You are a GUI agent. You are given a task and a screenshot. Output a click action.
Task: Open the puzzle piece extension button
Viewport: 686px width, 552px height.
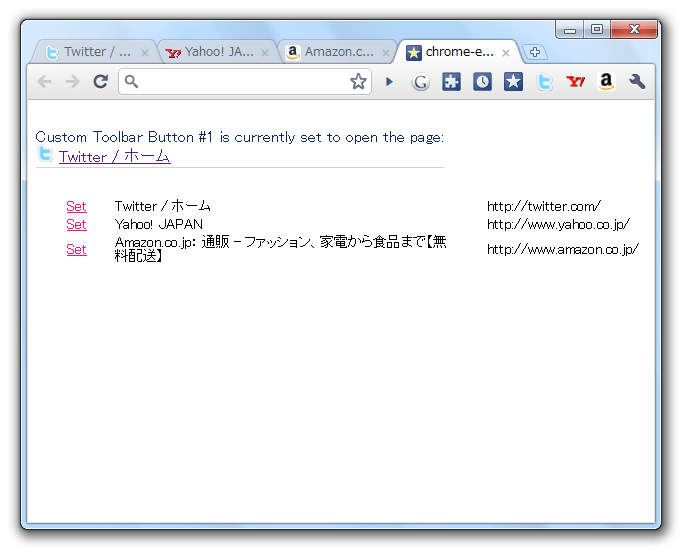[451, 82]
